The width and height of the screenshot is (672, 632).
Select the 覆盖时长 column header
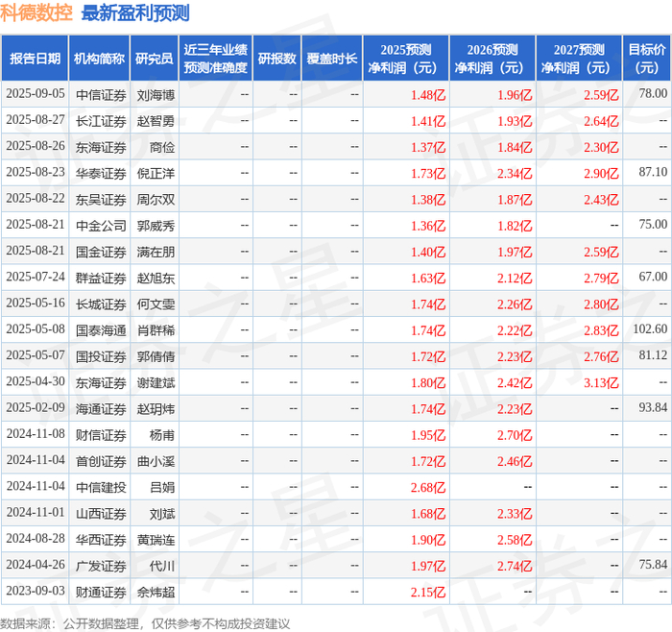coord(332,59)
